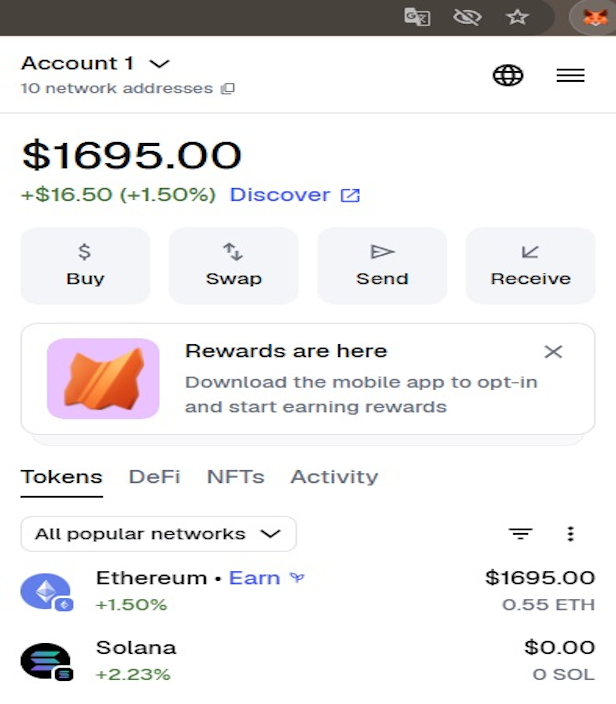Image resolution: width=616 pixels, height=704 pixels.
Task: Open the token filter sort icon
Action: click(x=520, y=534)
